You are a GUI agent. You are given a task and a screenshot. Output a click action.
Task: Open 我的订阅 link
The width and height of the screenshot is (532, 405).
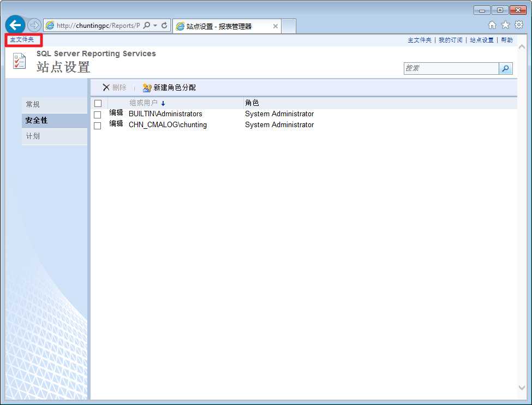451,40
